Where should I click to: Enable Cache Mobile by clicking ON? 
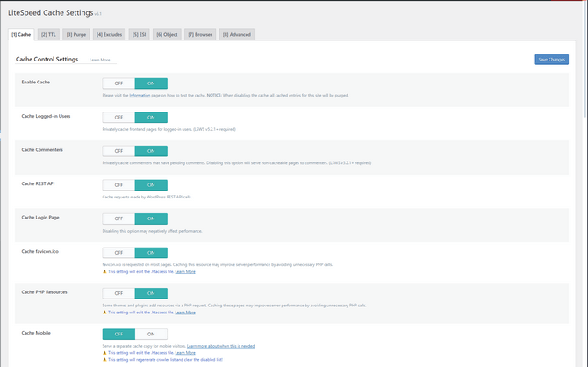click(x=151, y=334)
